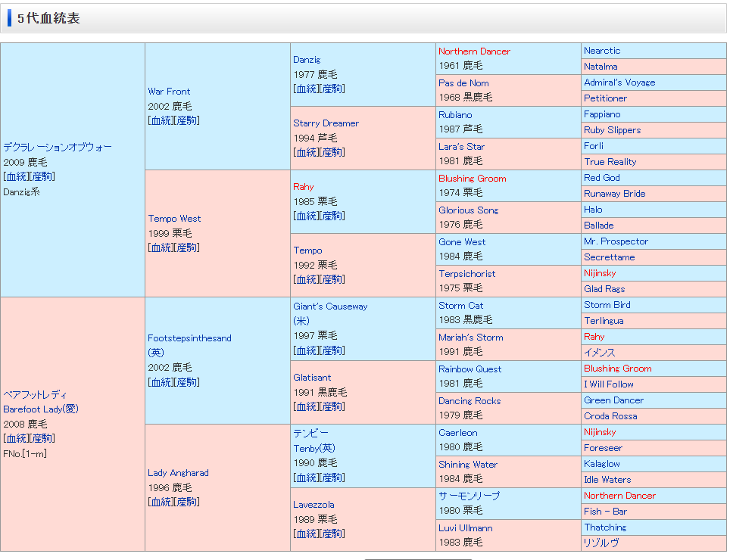The height and width of the screenshot is (560, 730).
Task: Click the 血統 link under Danzig
Action: coord(306,89)
